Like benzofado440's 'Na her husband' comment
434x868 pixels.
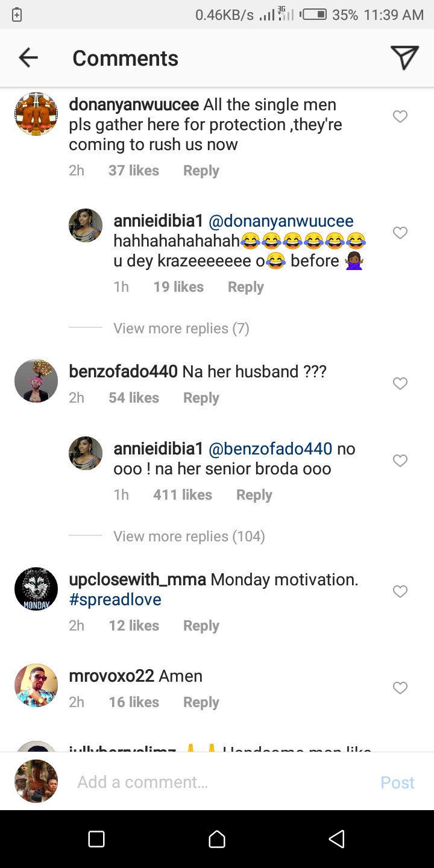click(400, 383)
